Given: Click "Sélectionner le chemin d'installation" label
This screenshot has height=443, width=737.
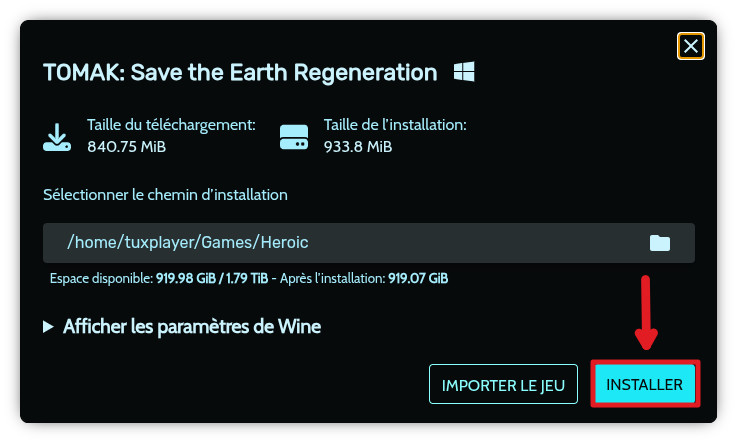Looking at the screenshot, I should 165,195.
